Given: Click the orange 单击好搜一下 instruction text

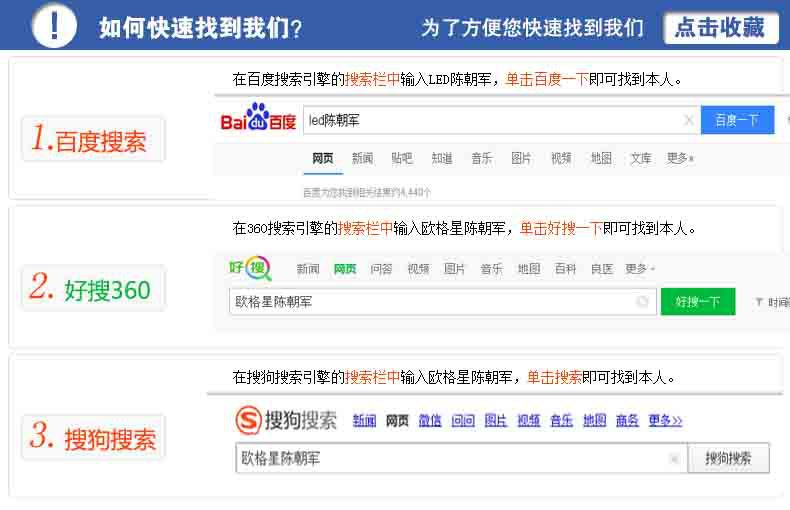Looking at the screenshot, I should coord(561,228).
